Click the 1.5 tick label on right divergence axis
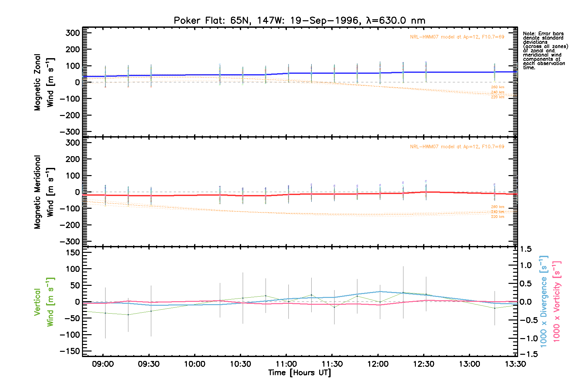The width and height of the screenshot is (588, 392). (x=525, y=249)
